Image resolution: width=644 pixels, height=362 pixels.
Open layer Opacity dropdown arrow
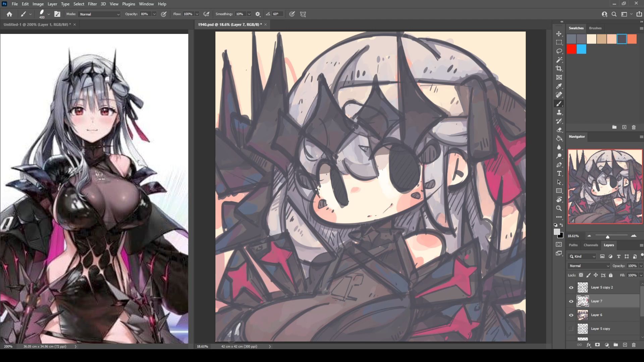click(x=641, y=266)
